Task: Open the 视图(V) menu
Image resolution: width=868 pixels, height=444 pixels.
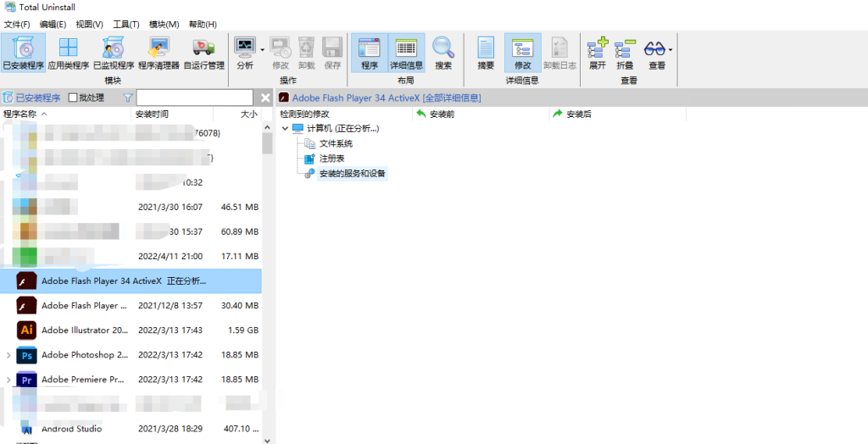Action: point(90,25)
